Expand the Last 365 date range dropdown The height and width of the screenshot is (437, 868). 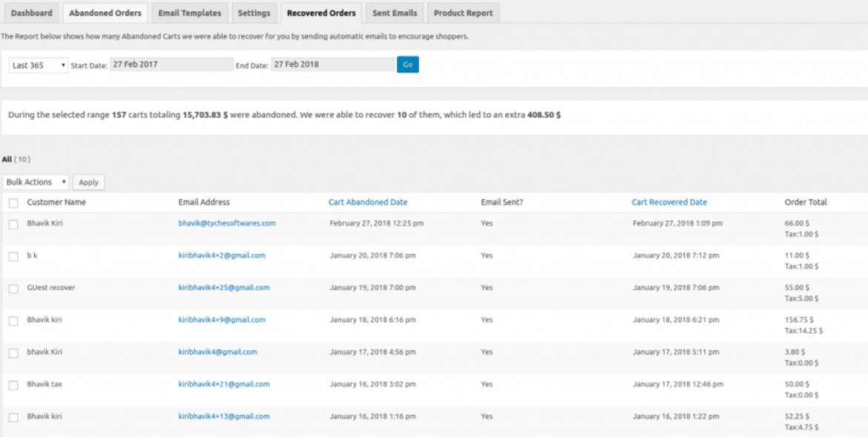39,65
